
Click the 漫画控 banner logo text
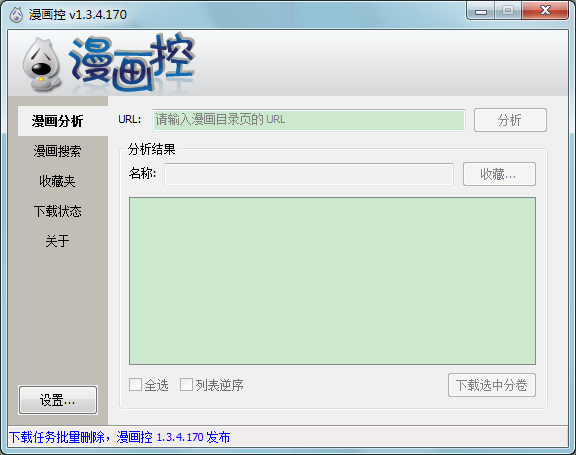click(132, 62)
